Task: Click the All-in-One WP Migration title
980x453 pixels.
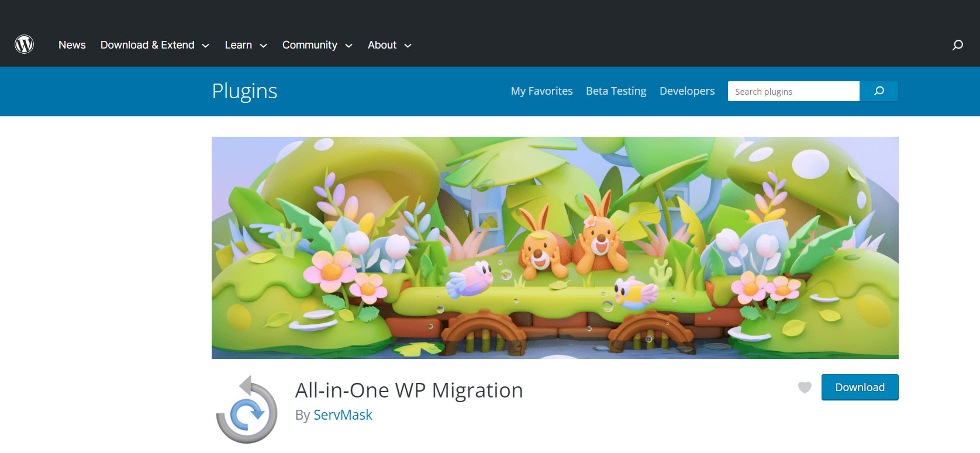Action: pos(409,390)
